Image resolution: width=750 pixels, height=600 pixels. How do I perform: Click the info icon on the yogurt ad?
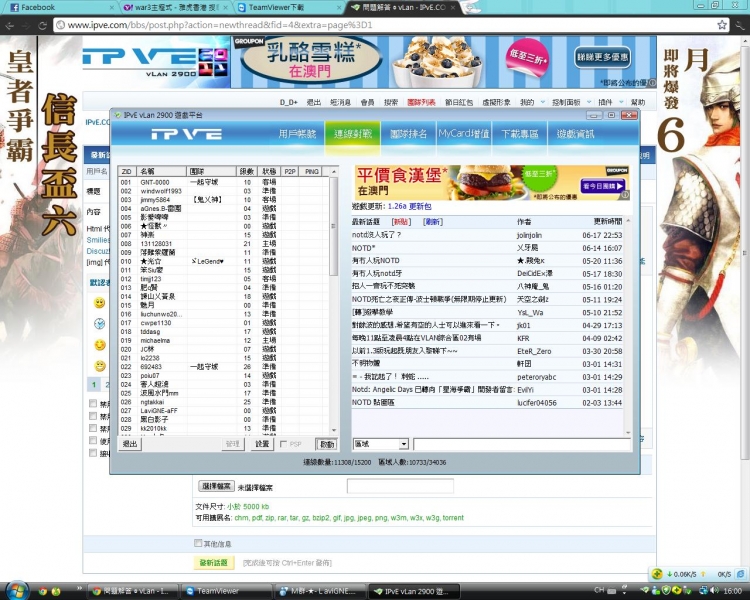point(651,83)
